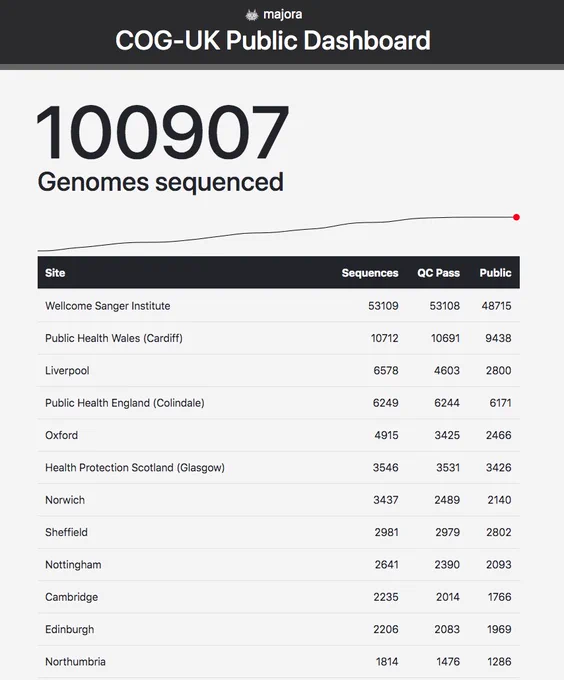The image size is (564, 680).
Task: Click Cambridge Sequences value 2235
Action: [x=386, y=597]
